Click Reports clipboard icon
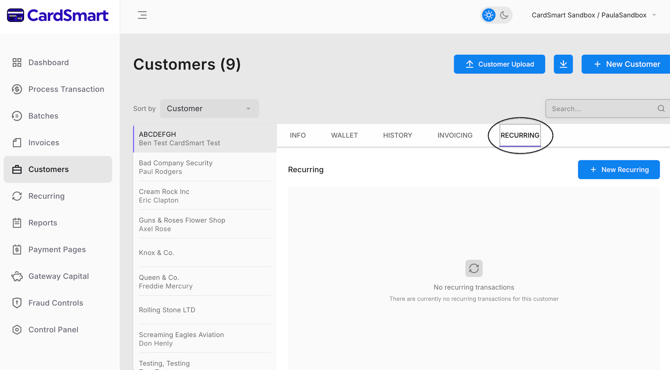The image size is (670, 370). [x=17, y=223]
